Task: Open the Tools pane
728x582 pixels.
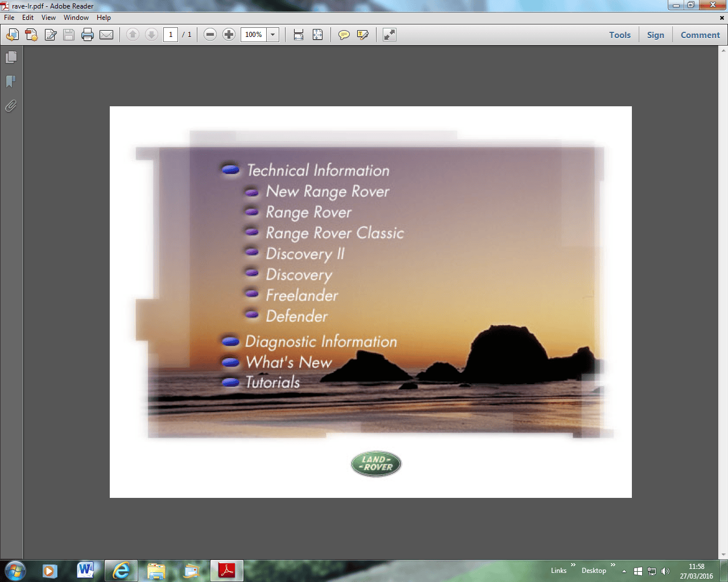Action: pos(620,35)
